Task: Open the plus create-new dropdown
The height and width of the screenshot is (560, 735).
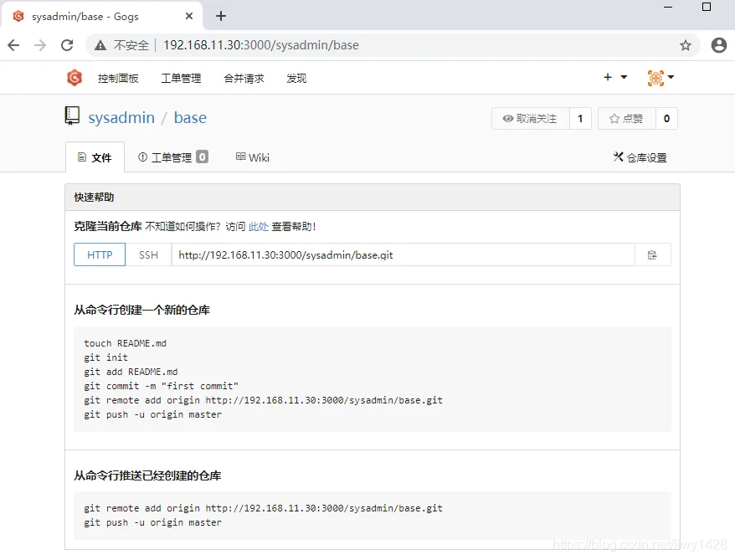Action: pyautogui.click(x=614, y=77)
